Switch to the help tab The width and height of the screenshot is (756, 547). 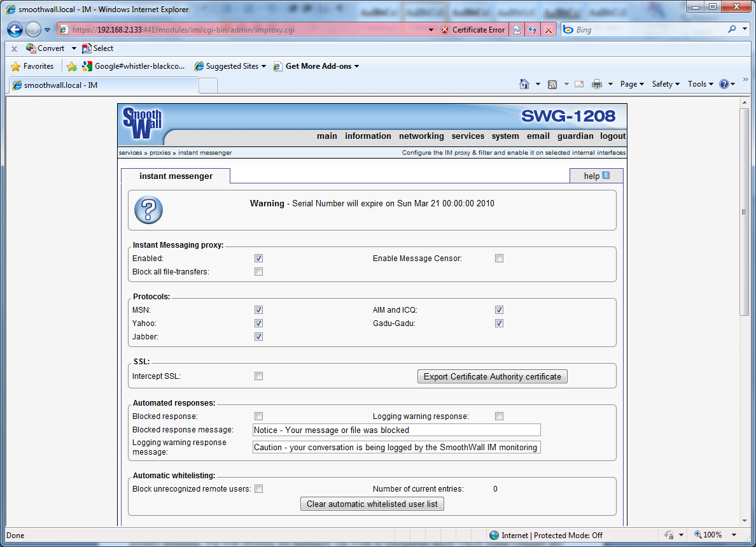pos(596,176)
